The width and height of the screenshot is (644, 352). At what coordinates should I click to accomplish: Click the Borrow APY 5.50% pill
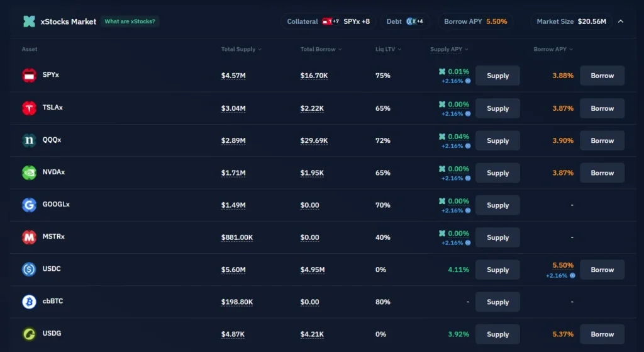click(x=475, y=21)
